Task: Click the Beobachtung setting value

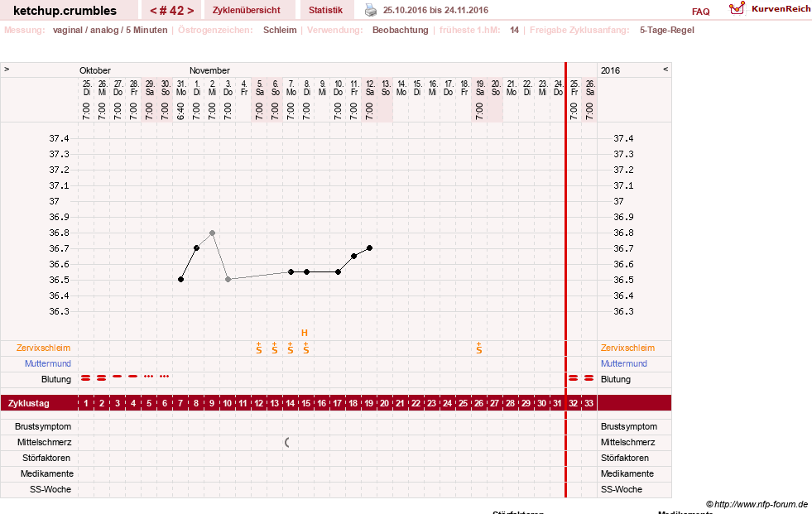Action: tap(401, 30)
